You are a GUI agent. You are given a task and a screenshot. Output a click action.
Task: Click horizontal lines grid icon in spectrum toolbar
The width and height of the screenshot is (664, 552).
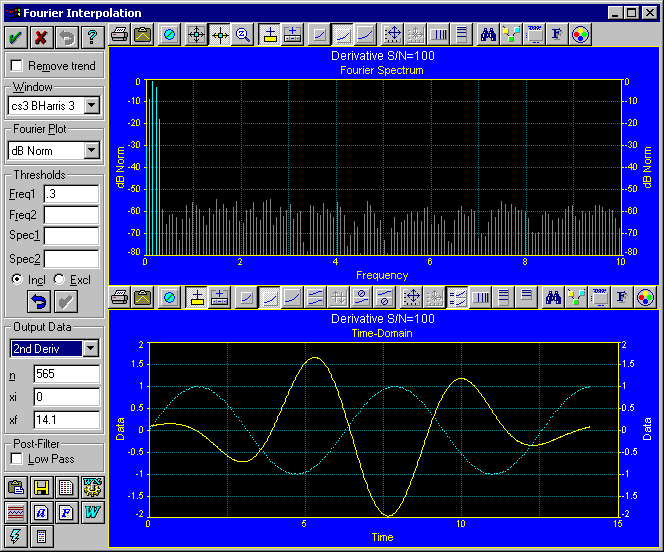[462, 34]
